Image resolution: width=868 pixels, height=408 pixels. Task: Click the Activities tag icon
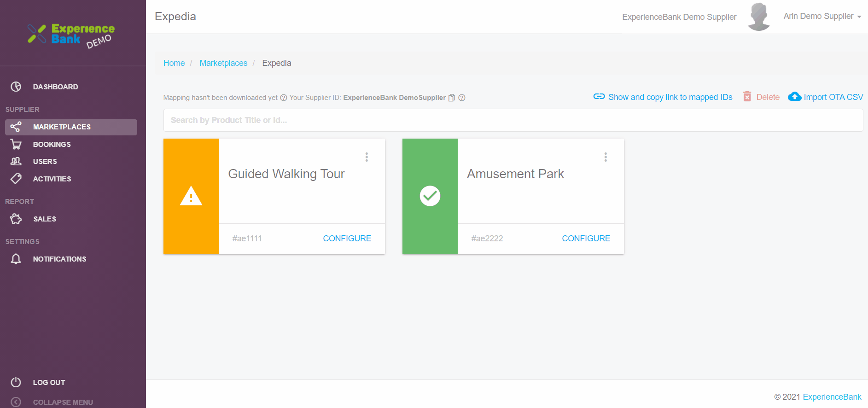[16, 179]
